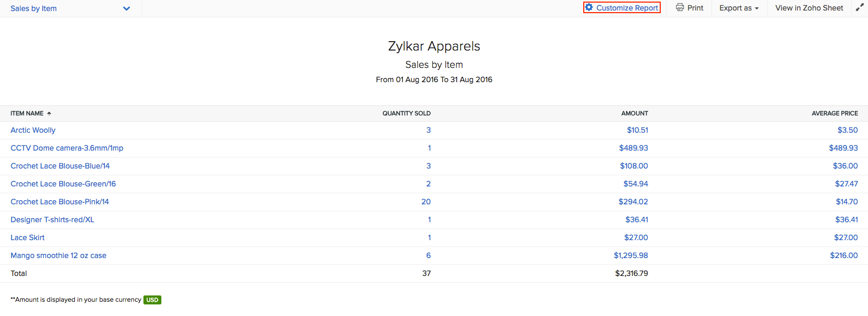Screen dimensions: 868x316
Task: Click the Lace Skirt item link
Action: [27, 238]
